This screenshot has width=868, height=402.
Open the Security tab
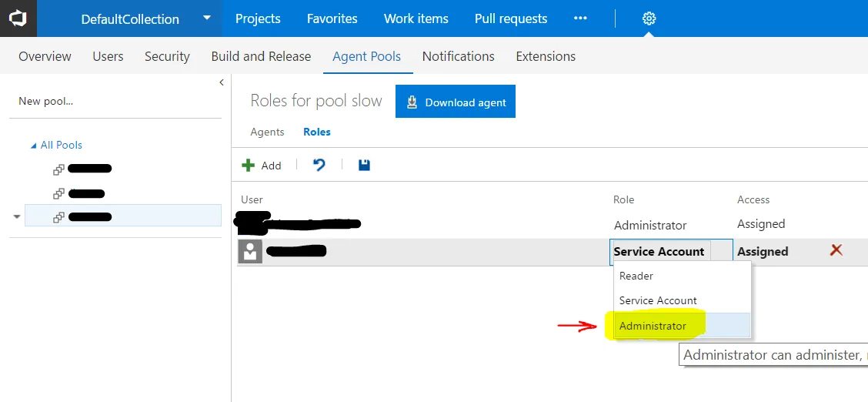tap(167, 56)
